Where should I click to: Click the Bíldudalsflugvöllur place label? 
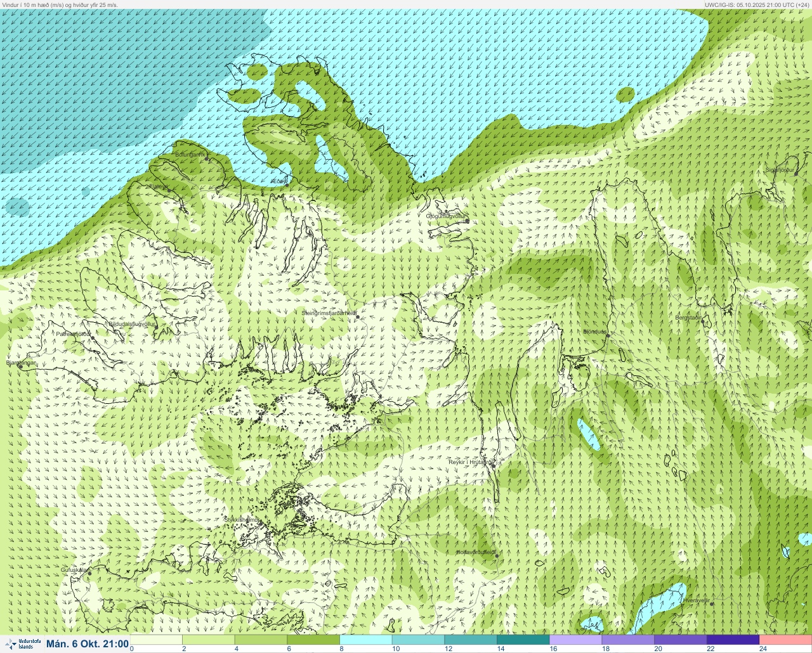[x=132, y=323]
